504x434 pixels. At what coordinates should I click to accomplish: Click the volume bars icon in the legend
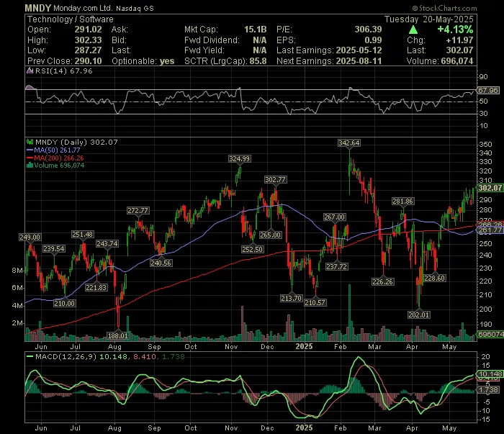[30, 166]
